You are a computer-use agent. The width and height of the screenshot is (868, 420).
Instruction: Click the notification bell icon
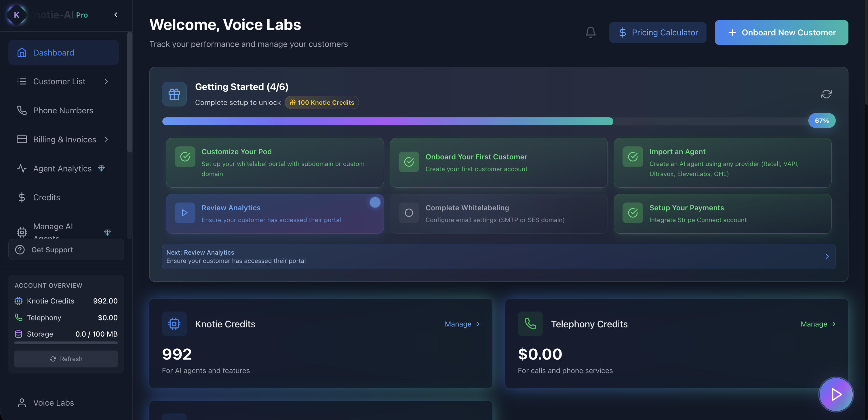pos(590,32)
